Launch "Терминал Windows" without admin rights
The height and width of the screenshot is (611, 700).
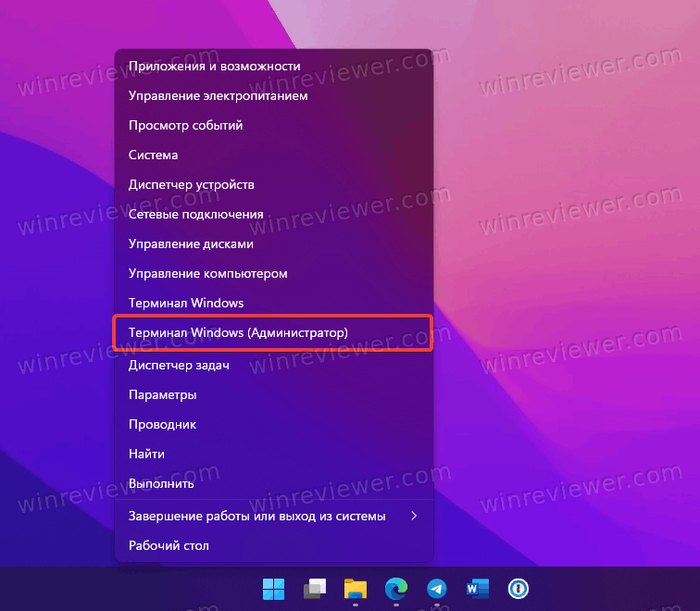coord(274,303)
